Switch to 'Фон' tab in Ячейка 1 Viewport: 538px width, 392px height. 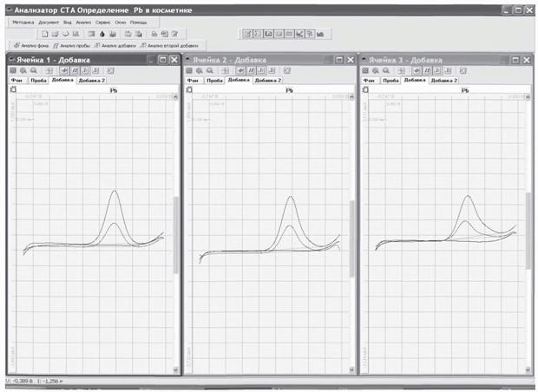[15, 80]
